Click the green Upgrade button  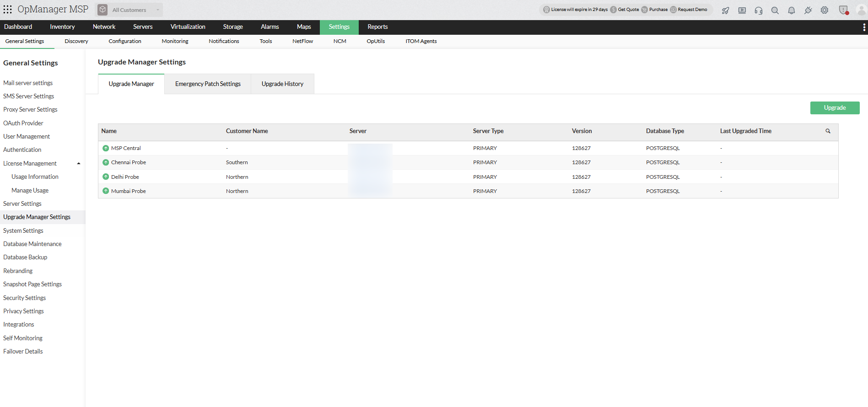pos(835,108)
